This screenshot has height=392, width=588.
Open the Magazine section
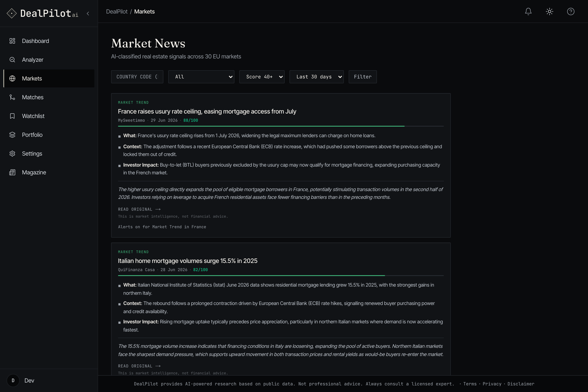49,172
